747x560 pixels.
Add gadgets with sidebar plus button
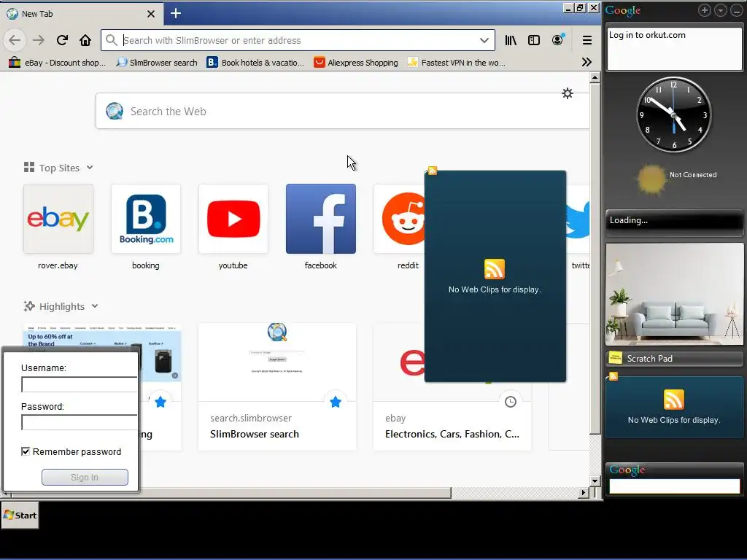704,10
